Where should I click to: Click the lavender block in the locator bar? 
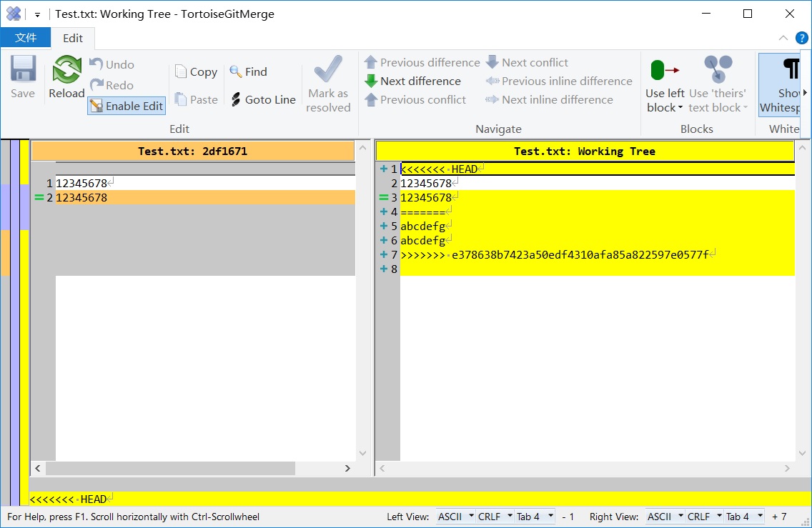[5, 207]
